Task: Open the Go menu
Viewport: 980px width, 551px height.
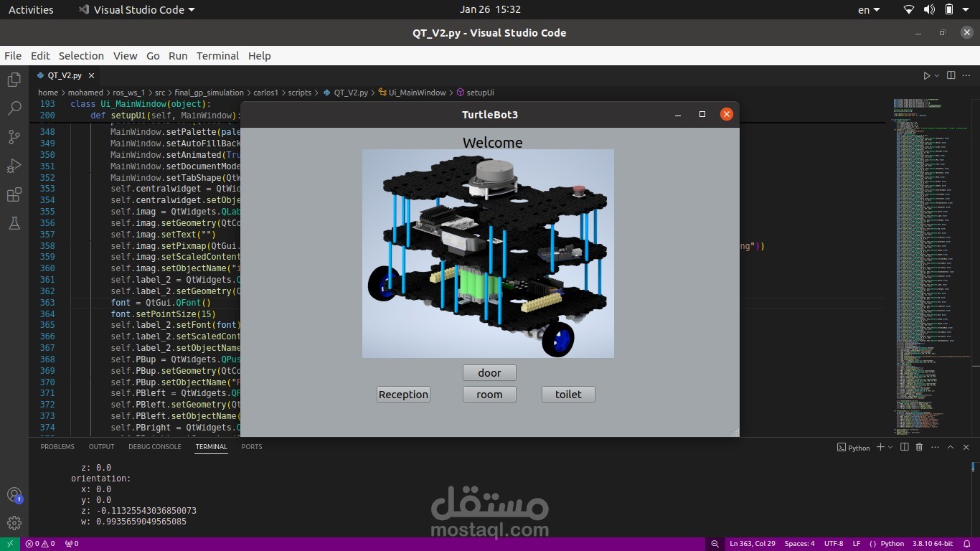Action: click(153, 56)
